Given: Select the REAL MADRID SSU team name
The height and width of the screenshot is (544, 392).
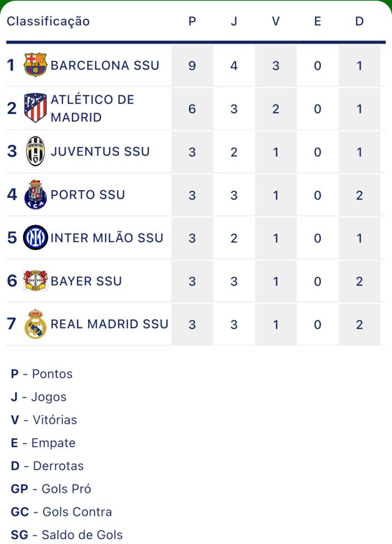Looking at the screenshot, I should pos(109,324).
